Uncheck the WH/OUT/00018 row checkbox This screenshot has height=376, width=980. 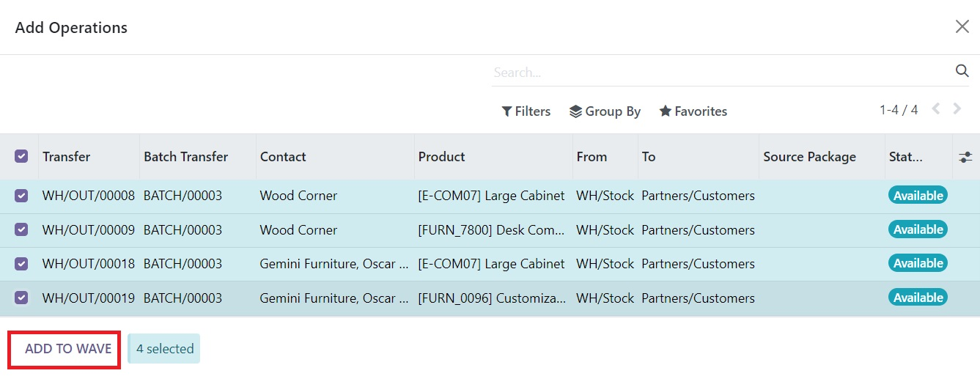click(x=21, y=263)
